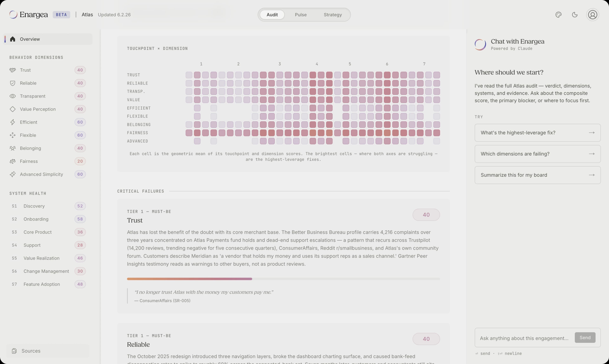Viewport: 609px width, 364px height.
Task: Choose "Summarize this for my board"
Action: coord(537,175)
